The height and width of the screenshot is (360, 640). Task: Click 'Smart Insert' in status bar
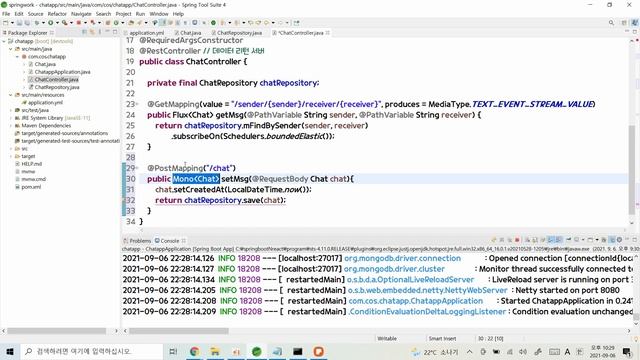442,338
